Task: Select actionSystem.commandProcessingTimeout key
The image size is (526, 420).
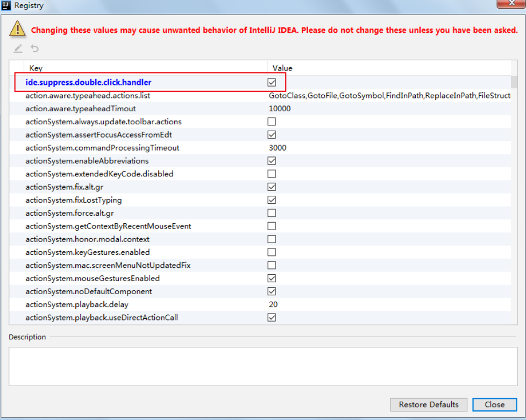Action: (102, 148)
